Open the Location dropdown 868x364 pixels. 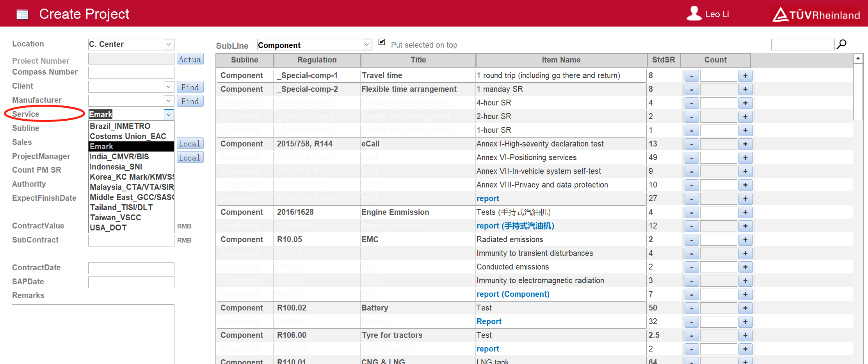[169, 45]
